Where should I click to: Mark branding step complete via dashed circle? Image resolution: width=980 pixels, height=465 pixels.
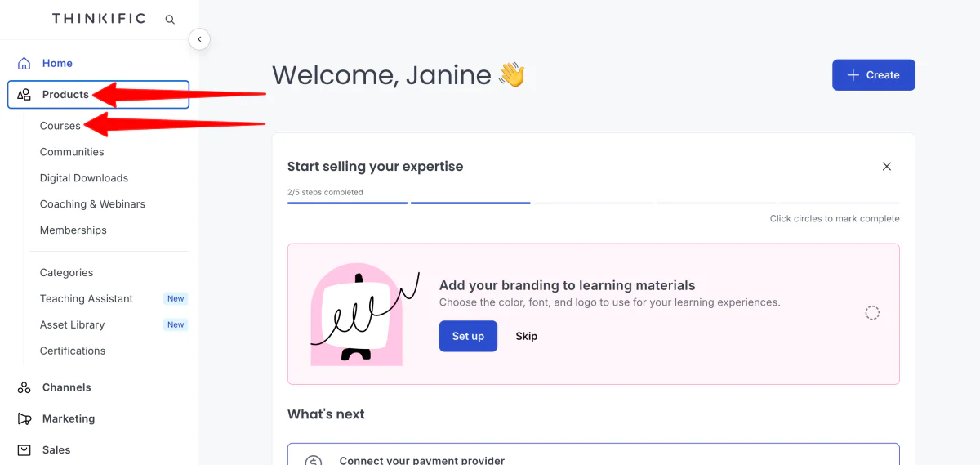[x=872, y=313]
